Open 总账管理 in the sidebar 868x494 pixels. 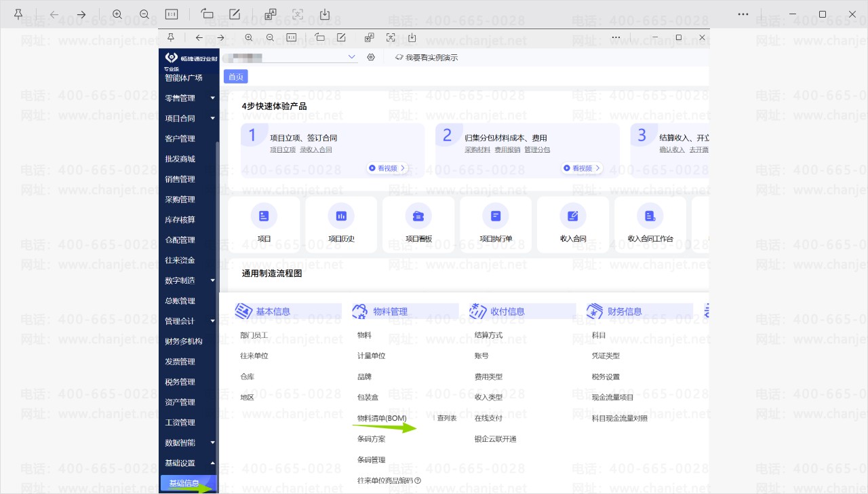tap(180, 301)
